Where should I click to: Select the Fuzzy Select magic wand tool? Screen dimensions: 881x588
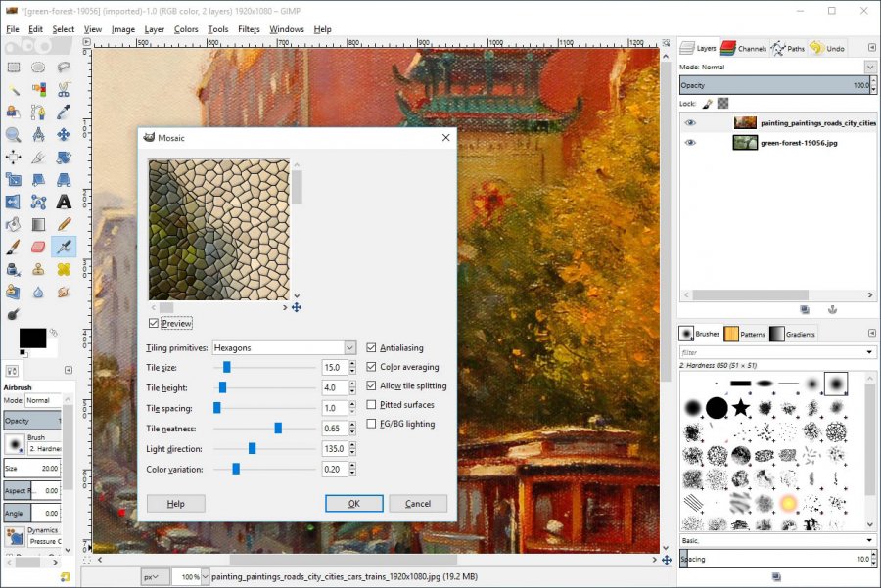click(14, 90)
